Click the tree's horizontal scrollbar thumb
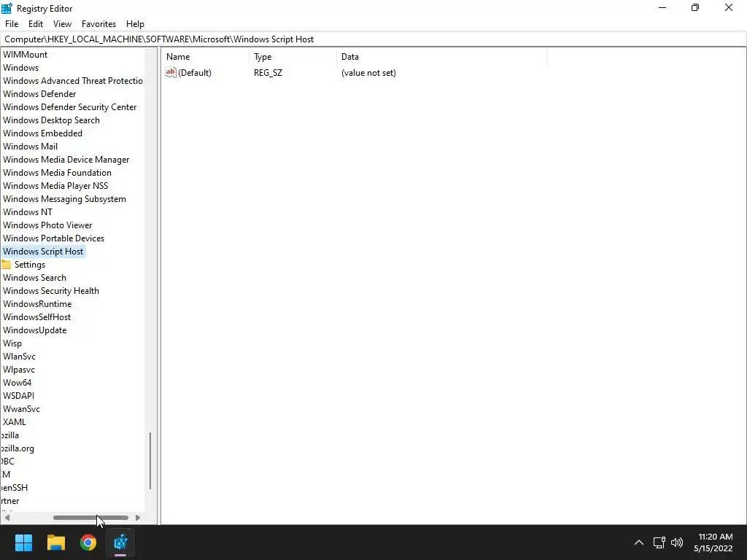Screen dimensions: 747x560 coord(90,518)
